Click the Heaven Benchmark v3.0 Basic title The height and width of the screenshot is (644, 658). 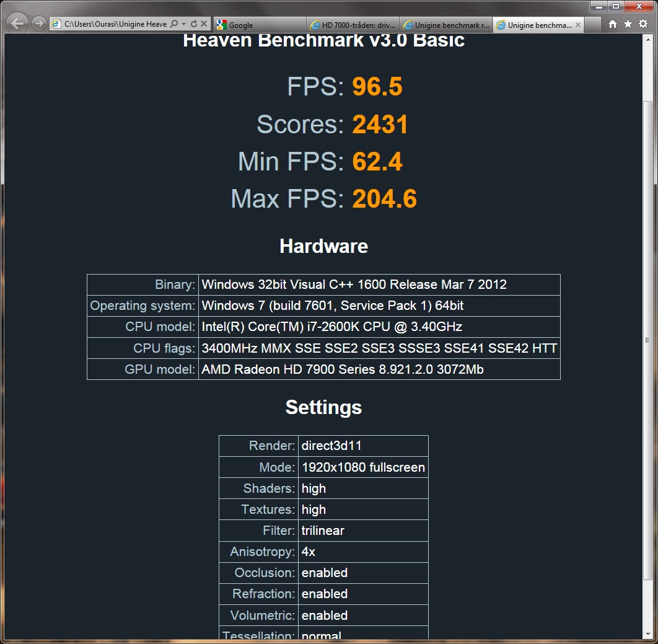pos(323,41)
